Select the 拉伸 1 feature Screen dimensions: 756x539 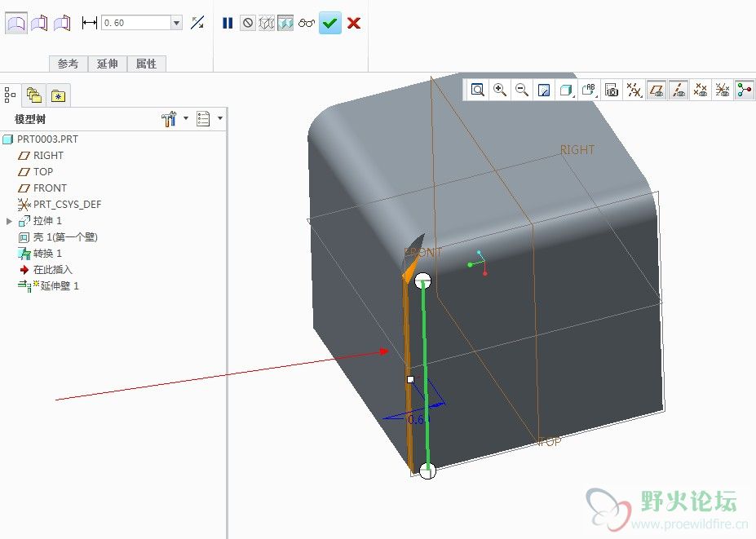[x=40, y=221]
